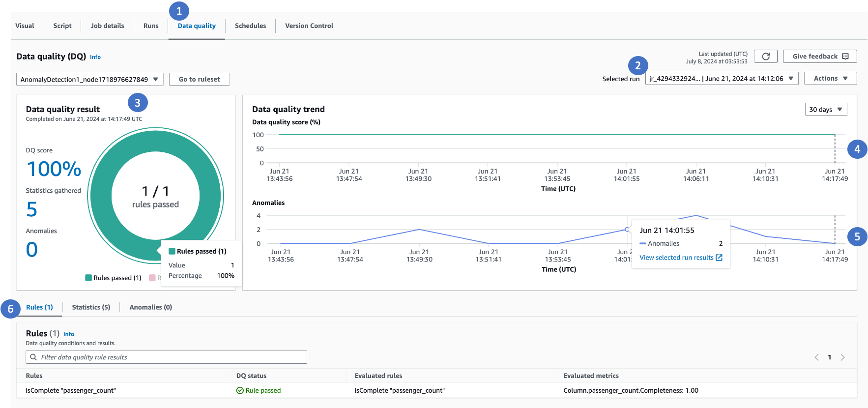Click the Rules passed legend swatch
Screen dimensions: 868x408
pos(88,278)
